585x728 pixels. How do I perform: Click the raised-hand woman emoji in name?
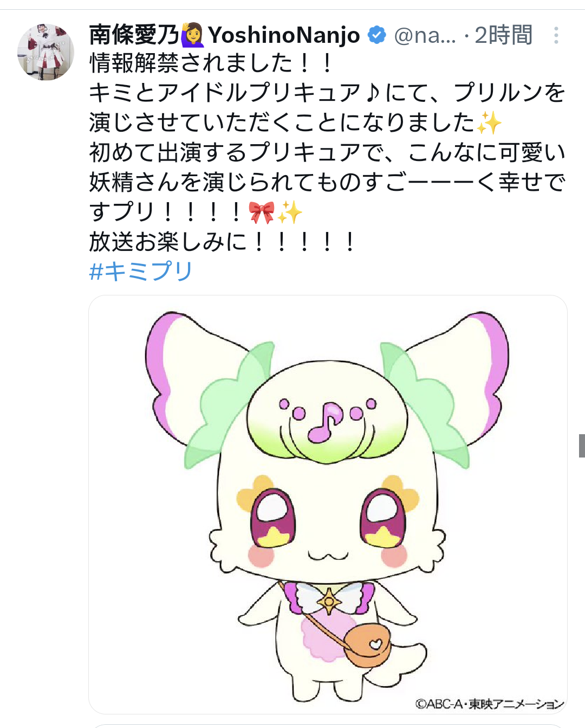[x=193, y=35]
